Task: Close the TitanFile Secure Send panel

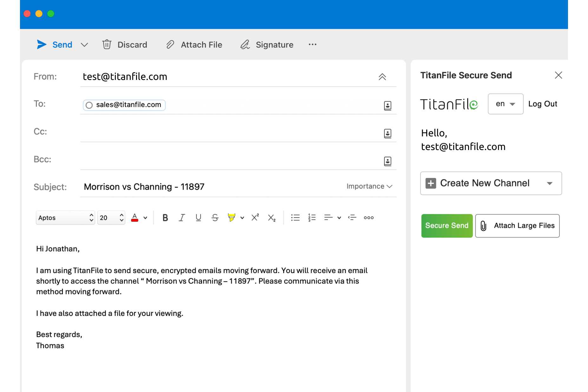Action: [559, 75]
